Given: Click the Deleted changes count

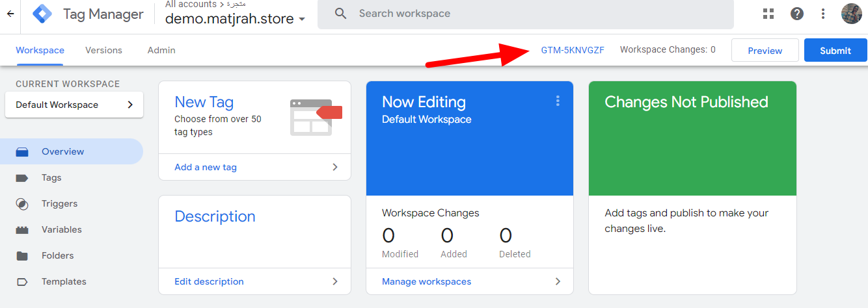Looking at the screenshot, I should (x=506, y=235).
